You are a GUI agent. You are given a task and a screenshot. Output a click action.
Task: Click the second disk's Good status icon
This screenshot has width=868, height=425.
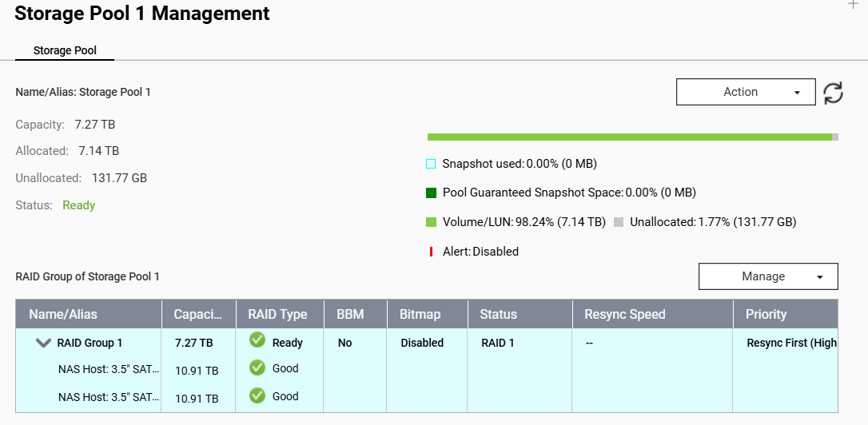(x=257, y=395)
